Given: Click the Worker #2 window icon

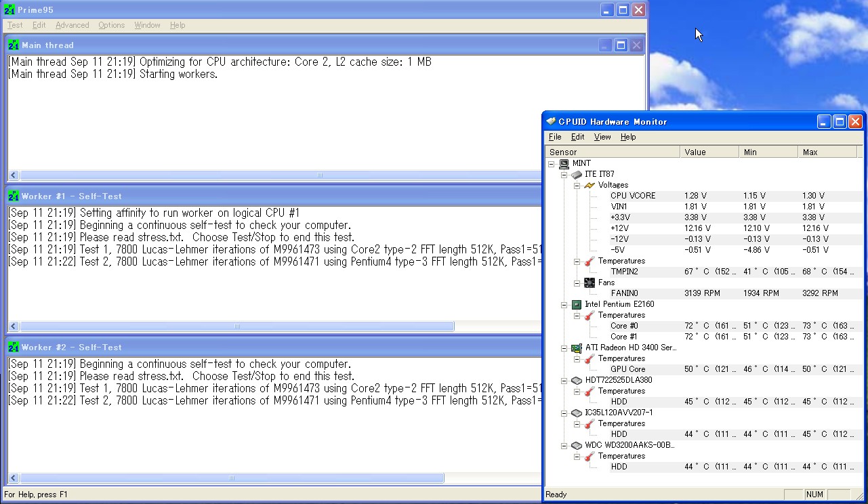Looking at the screenshot, I should pyautogui.click(x=14, y=348).
